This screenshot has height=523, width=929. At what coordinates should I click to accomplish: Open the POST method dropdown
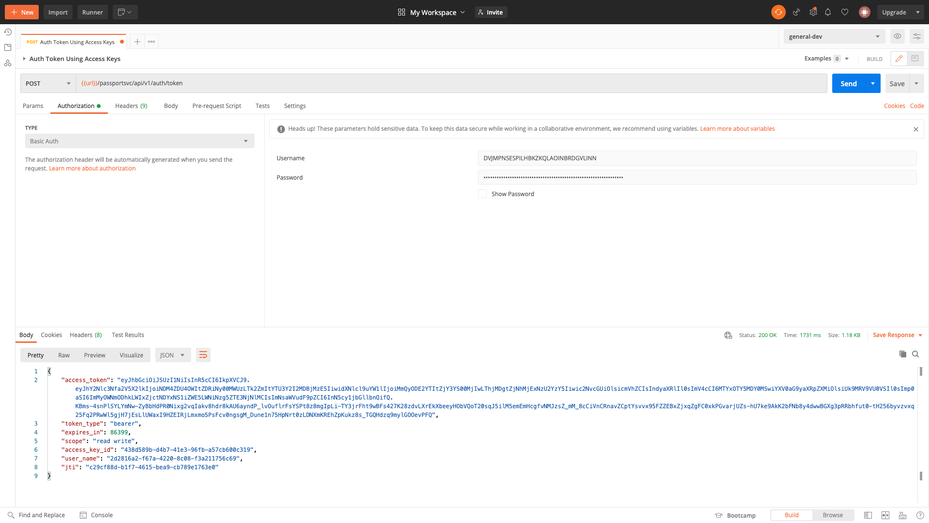[x=47, y=84]
